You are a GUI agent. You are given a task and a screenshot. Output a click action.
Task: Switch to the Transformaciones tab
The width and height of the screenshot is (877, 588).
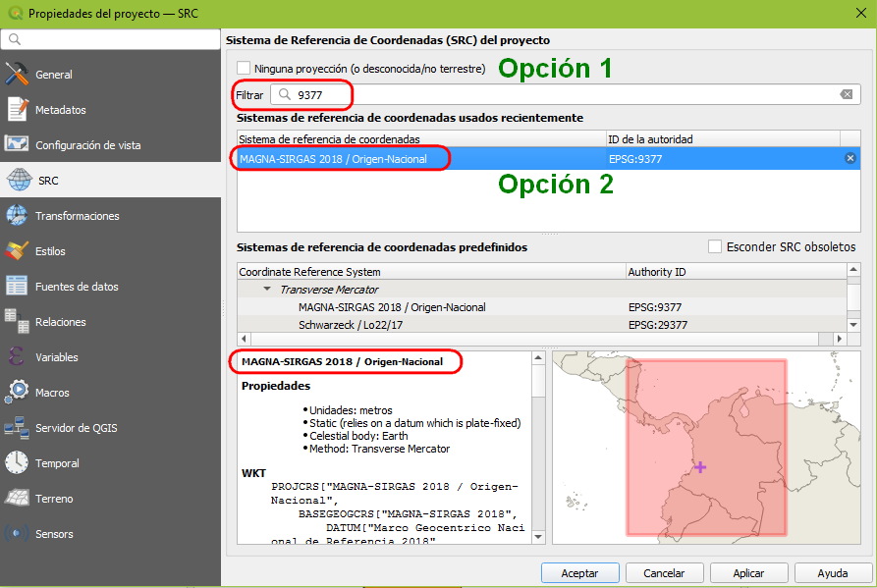(x=78, y=216)
